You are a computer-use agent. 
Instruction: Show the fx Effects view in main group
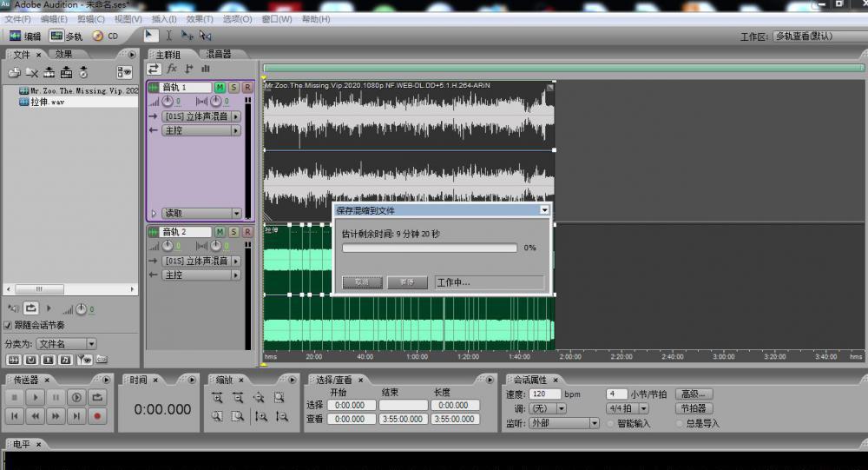click(x=172, y=69)
